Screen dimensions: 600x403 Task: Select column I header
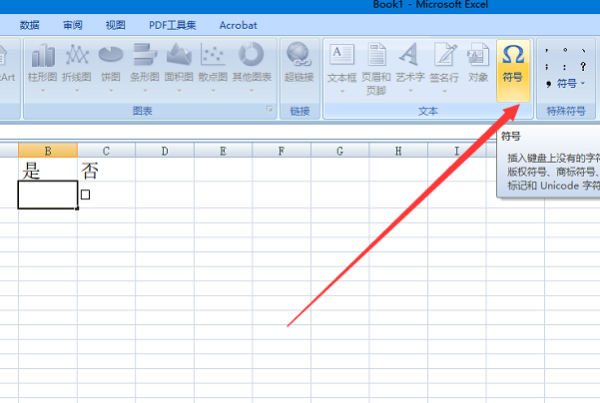click(x=457, y=150)
